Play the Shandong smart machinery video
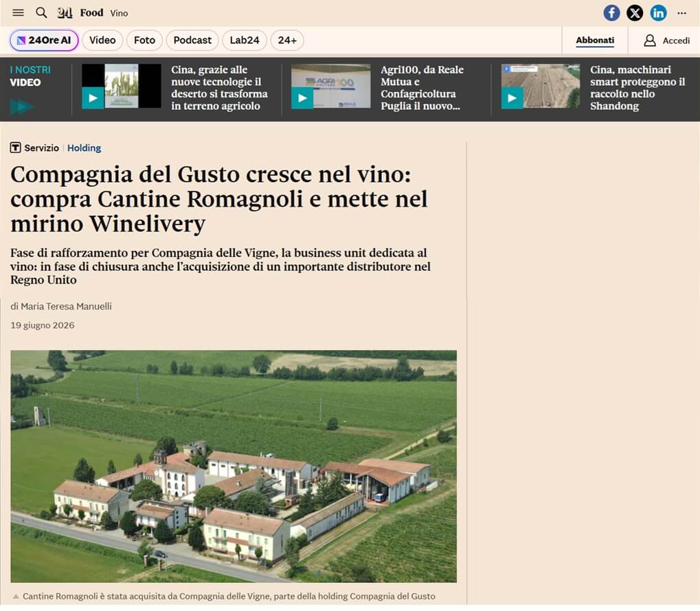Viewport: 700px width, 611px height. click(512, 98)
